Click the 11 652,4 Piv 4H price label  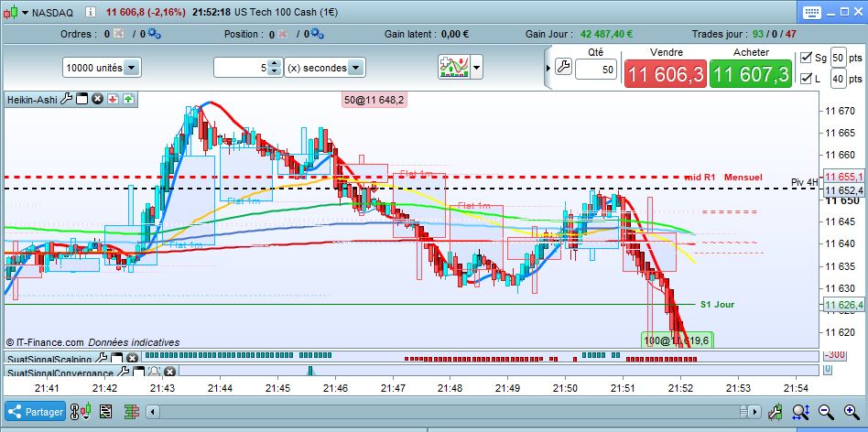point(843,190)
